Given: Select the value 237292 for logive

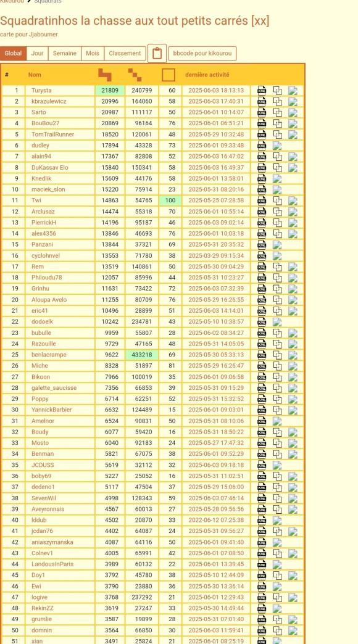Looking at the screenshot, I should (142, 597).
